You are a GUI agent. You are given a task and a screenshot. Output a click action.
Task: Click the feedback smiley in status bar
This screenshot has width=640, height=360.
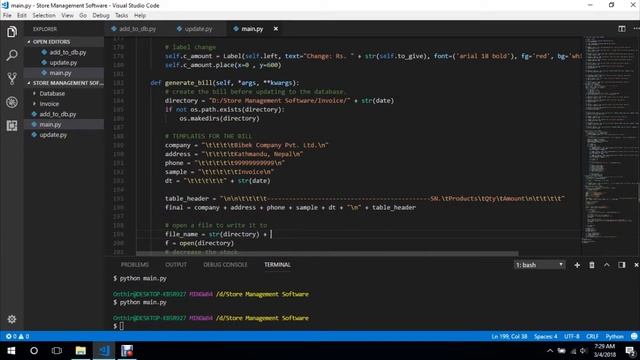(634, 336)
